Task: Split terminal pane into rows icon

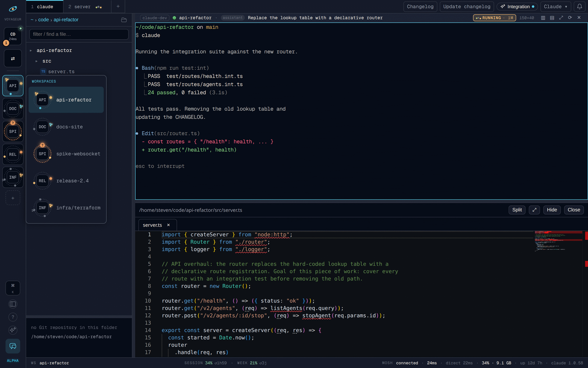Action: tap(552, 18)
